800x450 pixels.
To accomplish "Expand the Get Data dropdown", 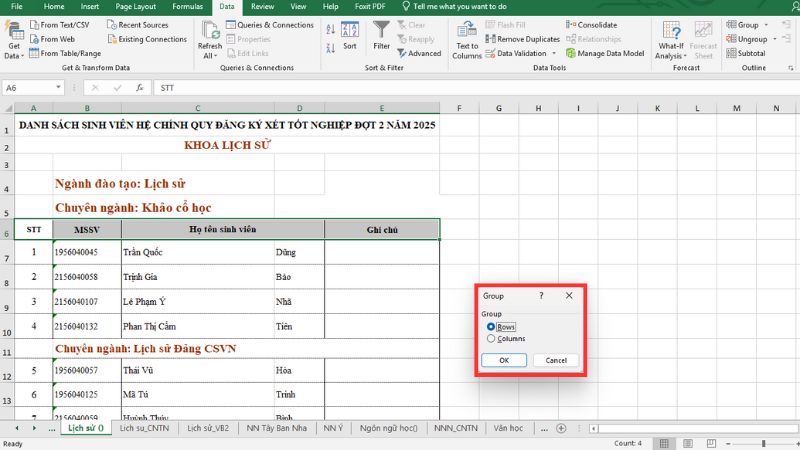I will (x=13, y=50).
